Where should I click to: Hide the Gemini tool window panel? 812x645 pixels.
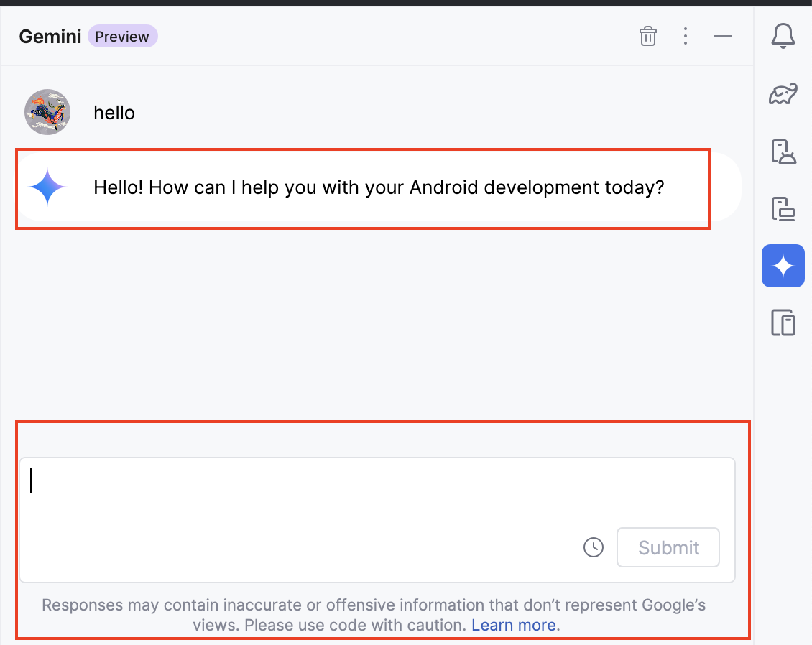(722, 36)
